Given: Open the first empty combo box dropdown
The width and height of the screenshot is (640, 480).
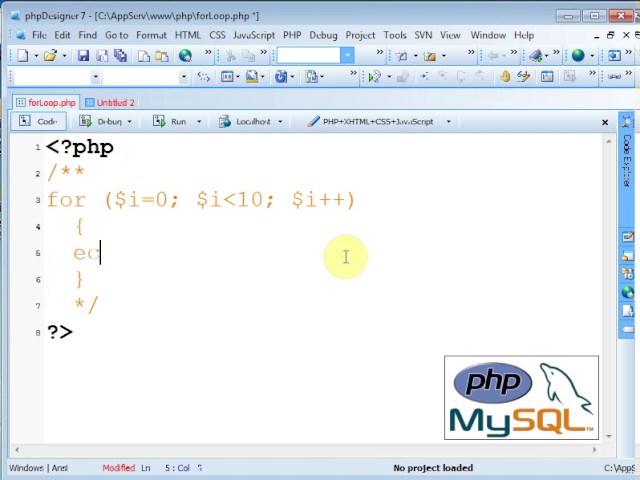Looking at the screenshot, I should [x=95, y=76].
